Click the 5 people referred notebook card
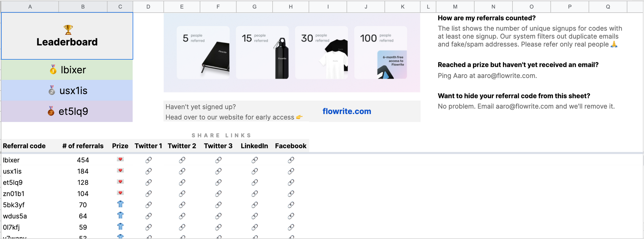This screenshot has width=644, height=239. point(203,53)
